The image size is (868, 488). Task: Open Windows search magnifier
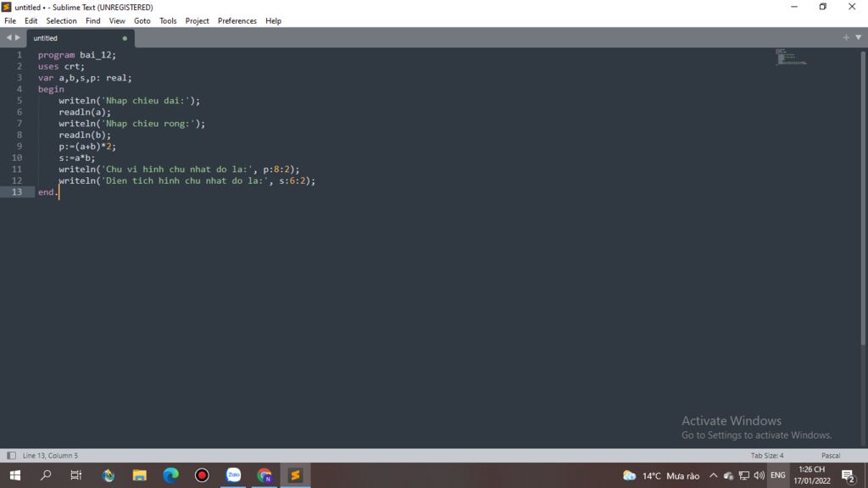[x=46, y=475]
